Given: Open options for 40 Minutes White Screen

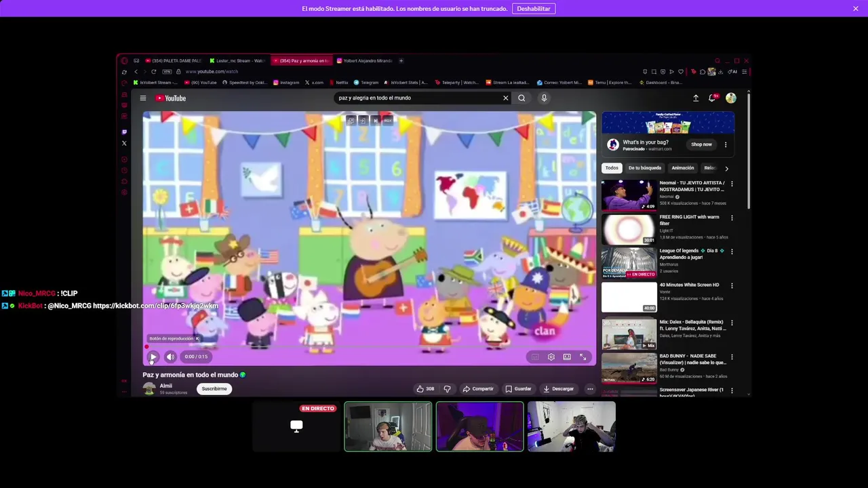Looking at the screenshot, I should tap(732, 285).
